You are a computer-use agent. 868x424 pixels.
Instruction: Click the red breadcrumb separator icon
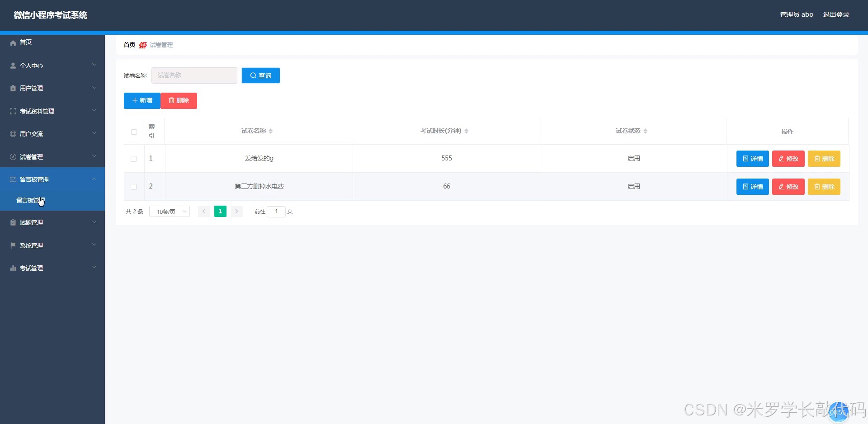point(143,45)
